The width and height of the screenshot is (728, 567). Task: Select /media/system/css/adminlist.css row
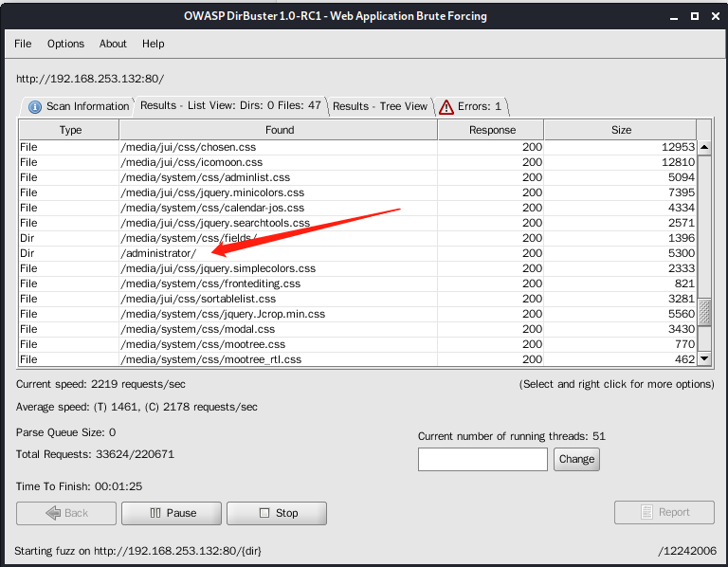click(x=357, y=177)
